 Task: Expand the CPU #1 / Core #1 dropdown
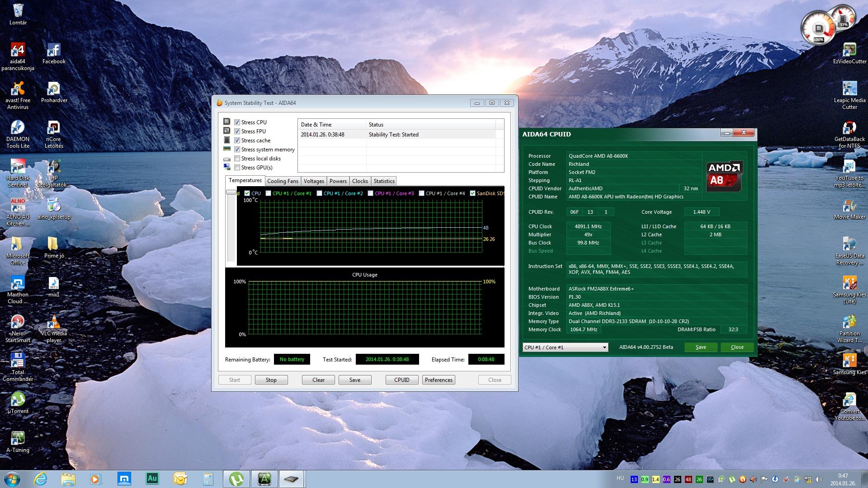point(604,347)
